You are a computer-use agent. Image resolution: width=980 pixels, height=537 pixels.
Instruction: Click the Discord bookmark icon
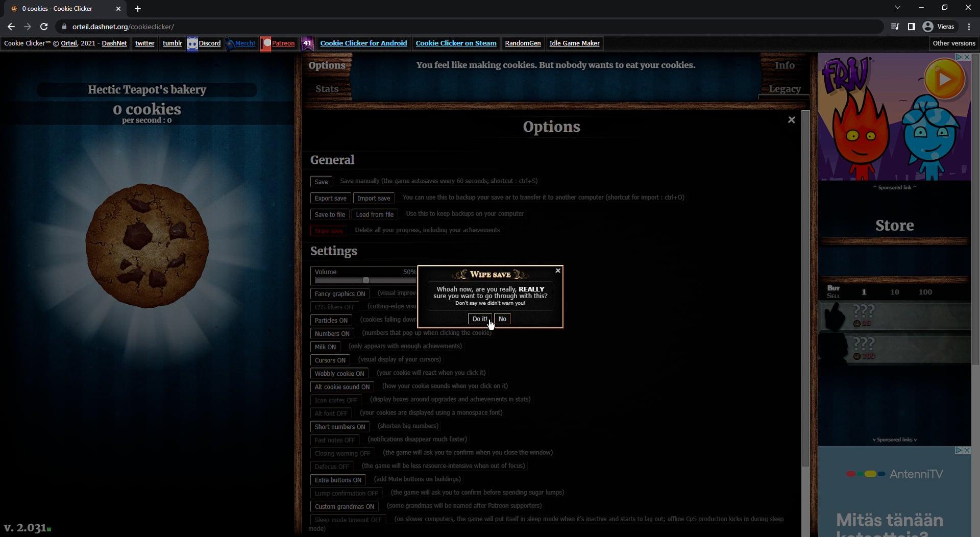pyautogui.click(x=192, y=43)
